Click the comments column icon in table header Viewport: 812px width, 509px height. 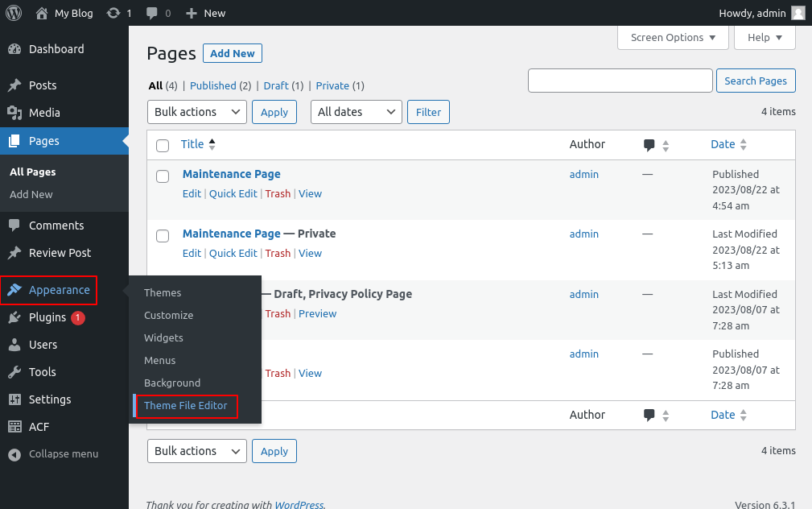[x=649, y=145]
